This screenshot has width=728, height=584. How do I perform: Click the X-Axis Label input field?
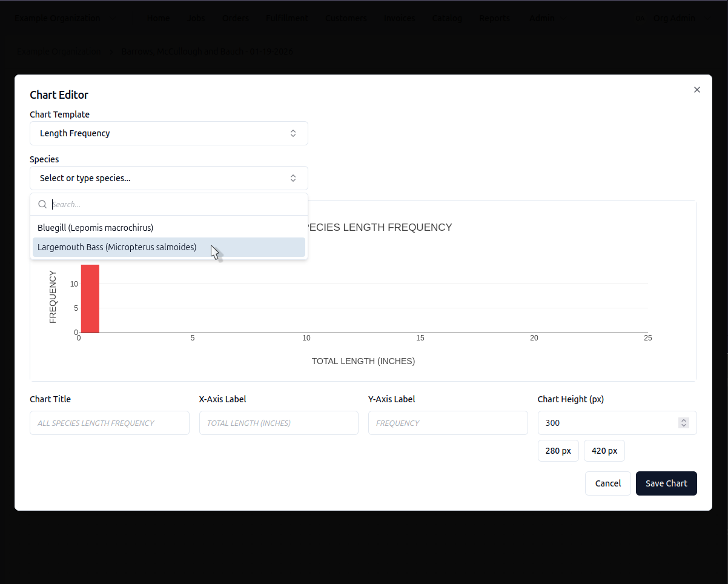point(279,423)
